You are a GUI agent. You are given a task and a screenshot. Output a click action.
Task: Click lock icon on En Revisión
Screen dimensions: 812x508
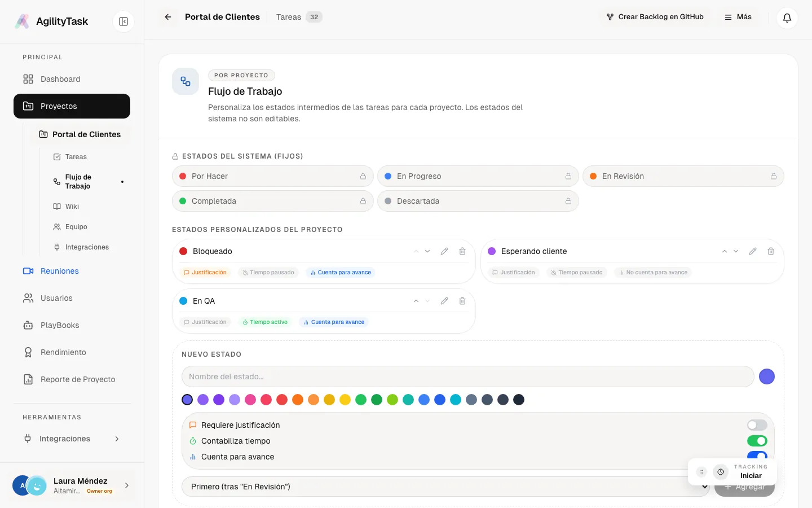pyautogui.click(x=774, y=176)
